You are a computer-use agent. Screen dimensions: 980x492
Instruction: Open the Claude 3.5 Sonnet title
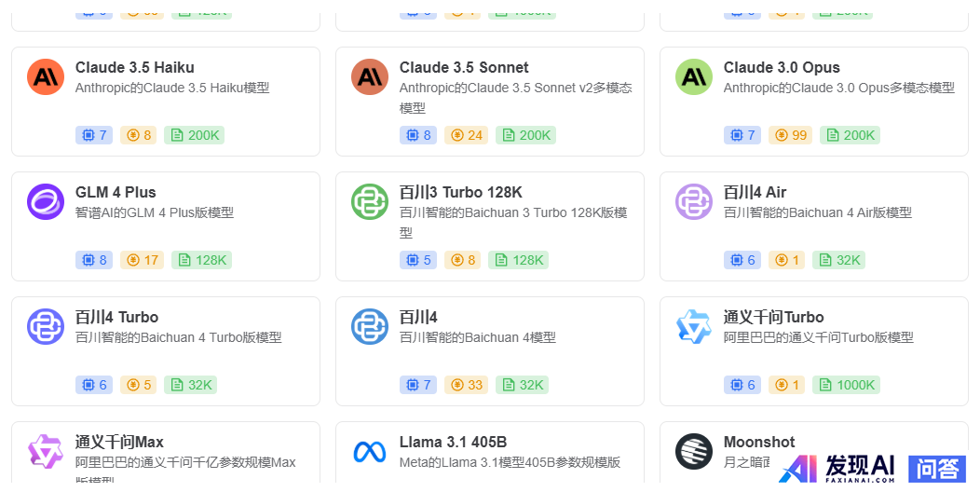tap(464, 67)
